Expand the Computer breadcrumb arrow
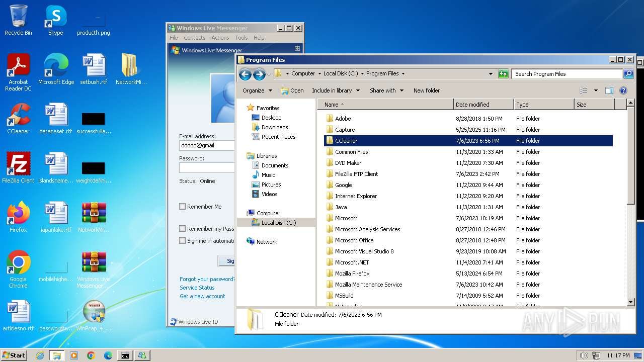Image resolution: width=644 pixels, height=362 pixels. (x=319, y=73)
